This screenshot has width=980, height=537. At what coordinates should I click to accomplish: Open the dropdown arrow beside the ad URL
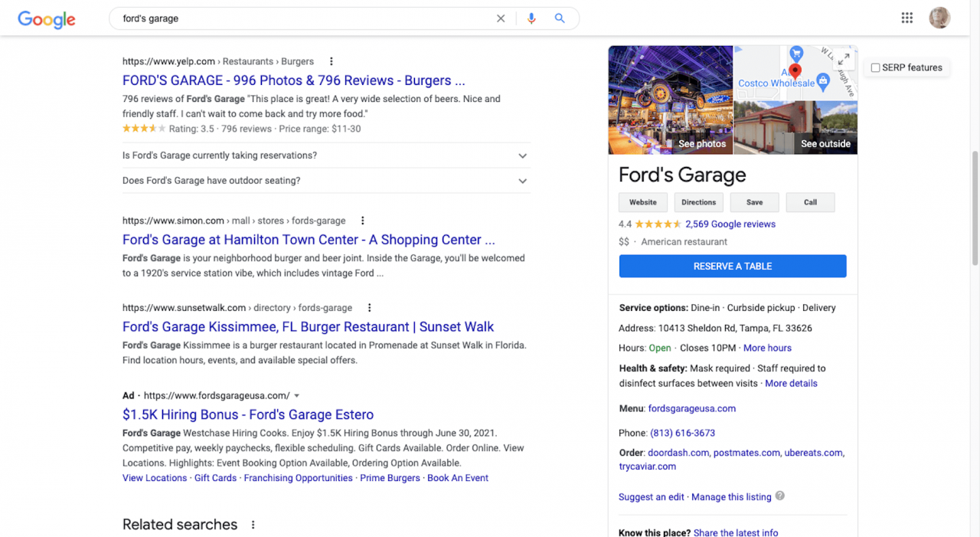[297, 395]
